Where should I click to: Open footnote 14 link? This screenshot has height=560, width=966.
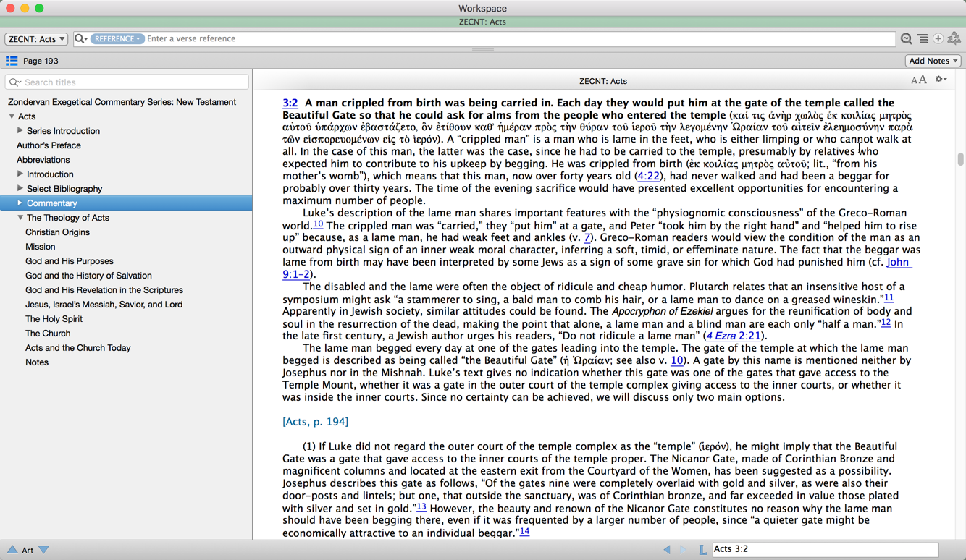pyautogui.click(x=524, y=531)
